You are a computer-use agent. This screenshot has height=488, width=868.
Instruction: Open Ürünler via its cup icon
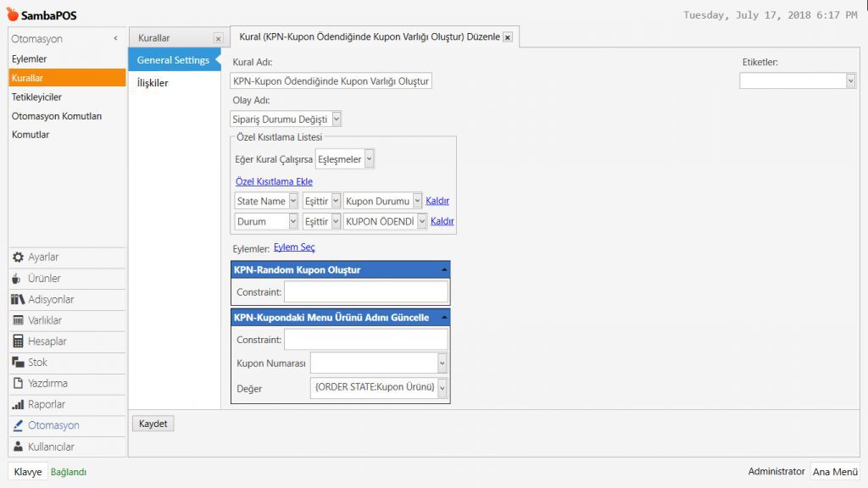click(x=18, y=279)
